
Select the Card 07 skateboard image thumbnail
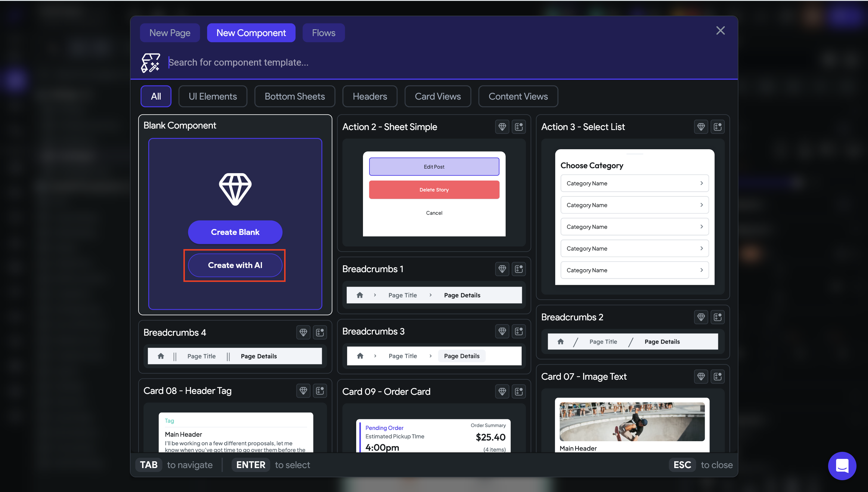tap(631, 421)
